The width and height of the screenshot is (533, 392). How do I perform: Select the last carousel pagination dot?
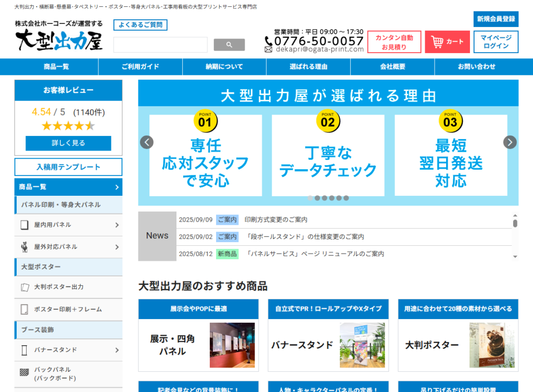(346, 198)
